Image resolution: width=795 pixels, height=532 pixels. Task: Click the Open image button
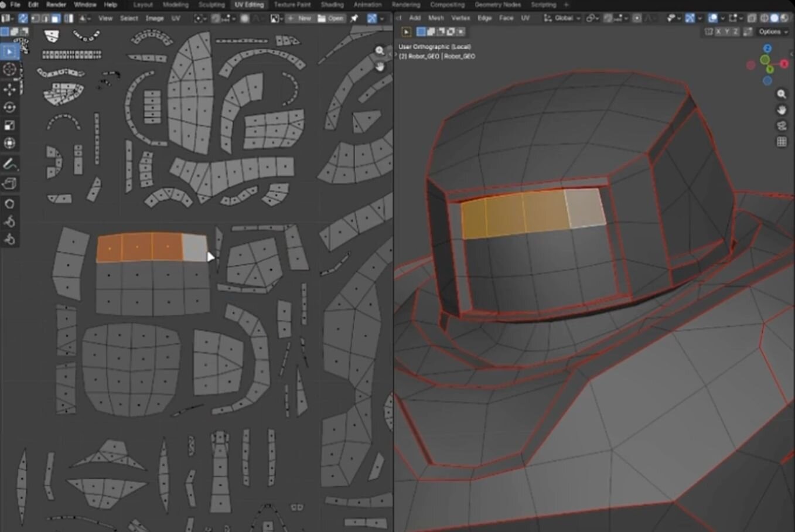pos(331,19)
